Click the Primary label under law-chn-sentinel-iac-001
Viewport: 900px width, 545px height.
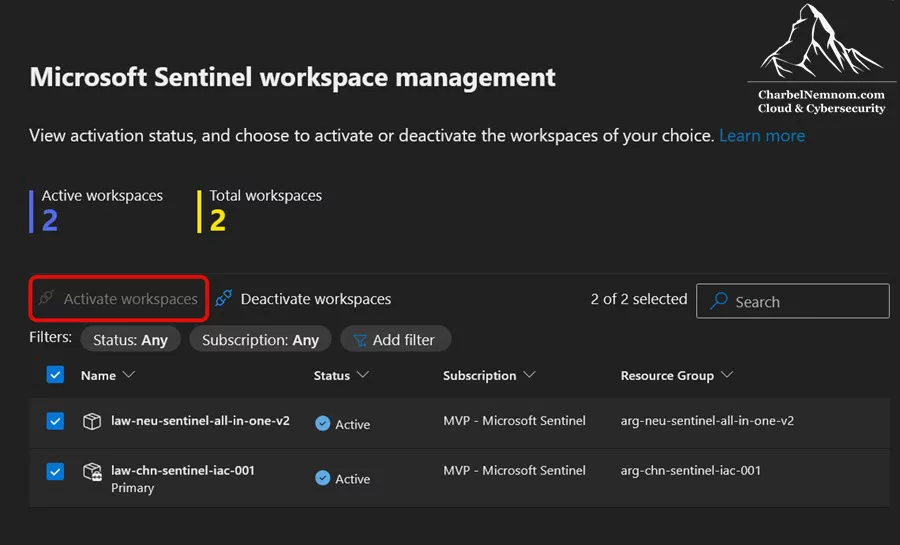[133, 488]
